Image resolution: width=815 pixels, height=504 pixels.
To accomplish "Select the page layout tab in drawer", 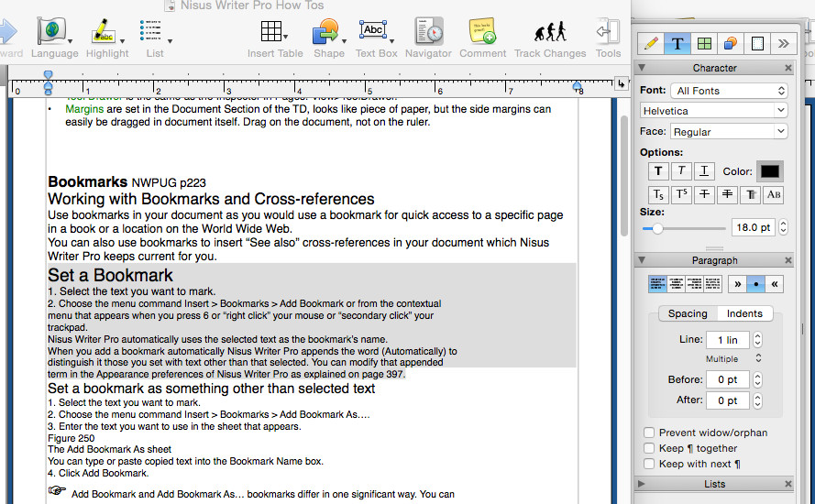I will coord(757,44).
